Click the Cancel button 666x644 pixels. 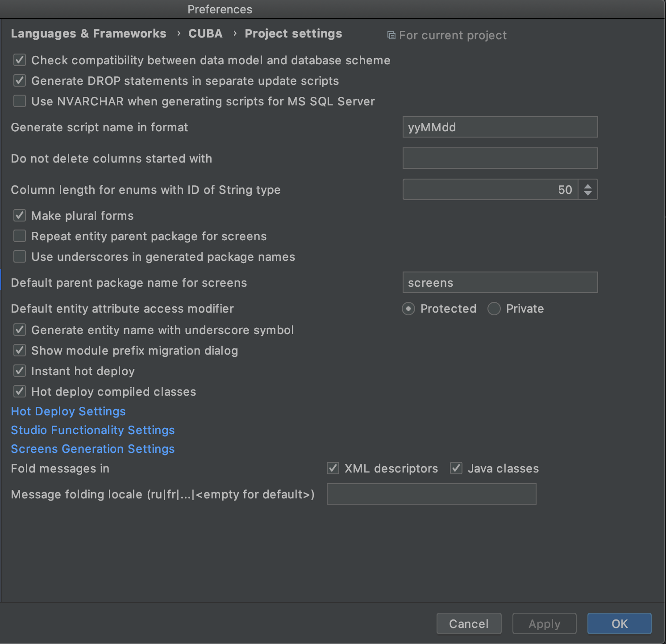coord(469,623)
